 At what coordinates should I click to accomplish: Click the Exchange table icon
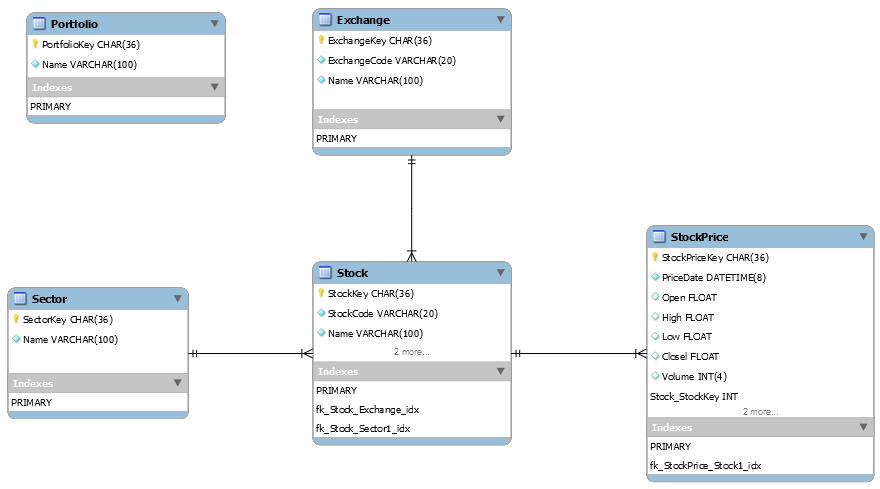click(x=325, y=20)
